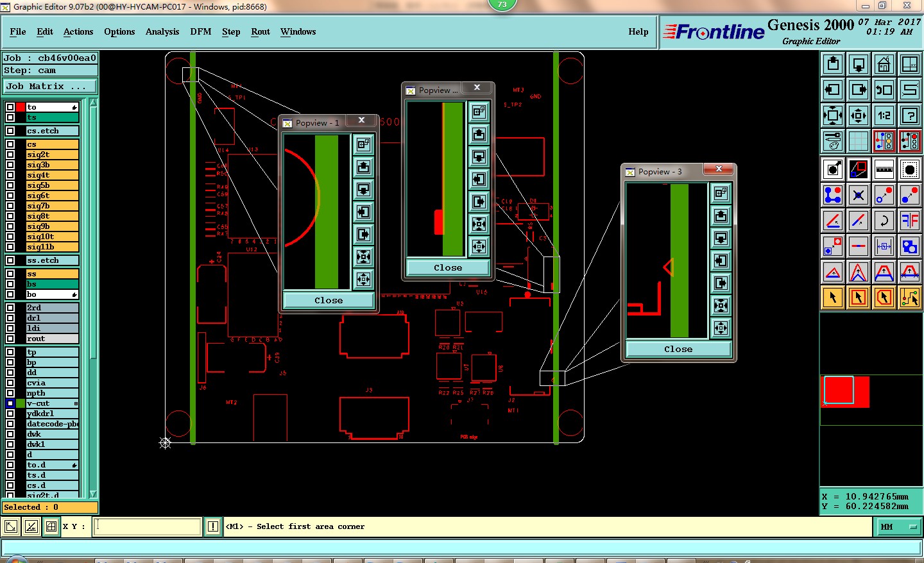
Task: Click the dimension icon with blue brackets
Action: point(884,246)
